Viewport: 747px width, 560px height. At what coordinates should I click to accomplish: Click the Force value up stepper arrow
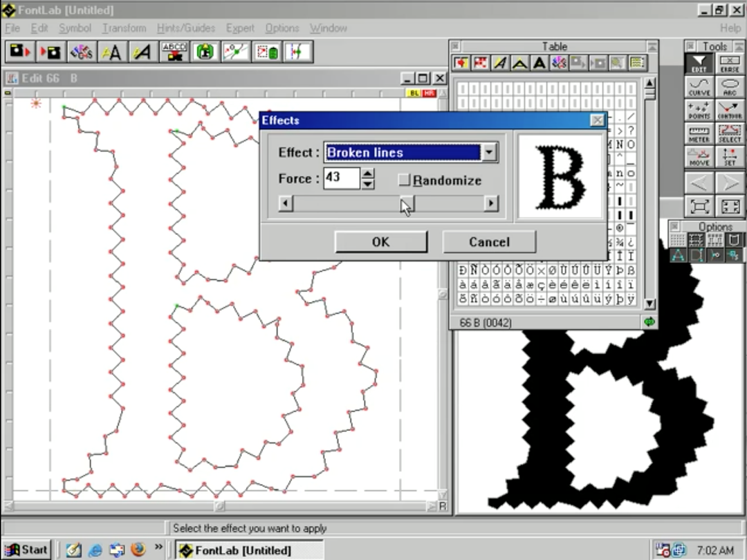coord(367,174)
